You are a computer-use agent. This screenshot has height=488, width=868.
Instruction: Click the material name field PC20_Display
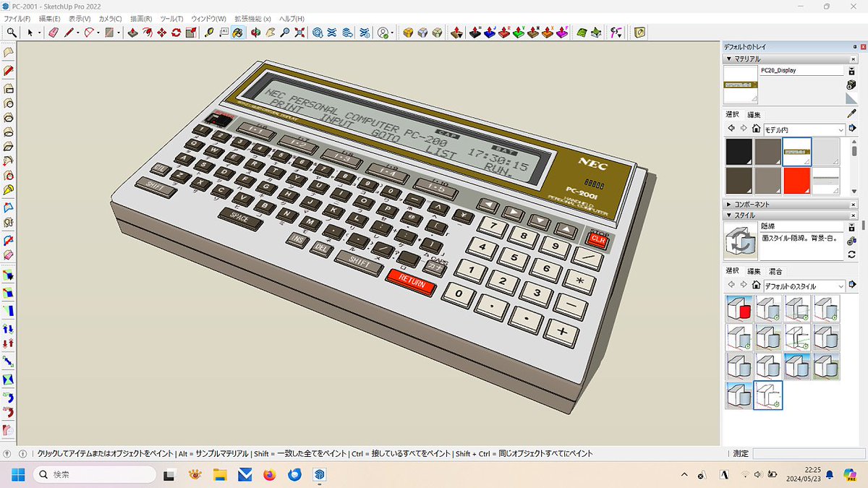click(x=801, y=71)
